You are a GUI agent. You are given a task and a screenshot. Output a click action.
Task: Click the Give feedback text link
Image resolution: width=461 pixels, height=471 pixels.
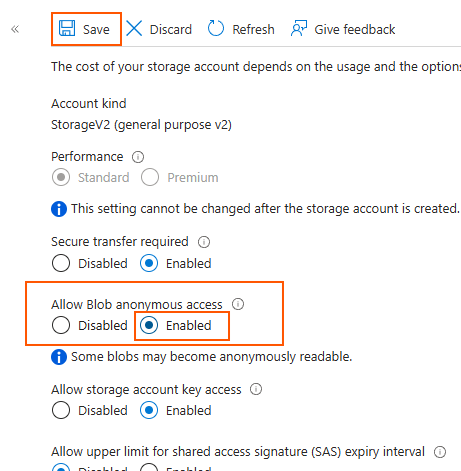pyautogui.click(x=355, y=29)
